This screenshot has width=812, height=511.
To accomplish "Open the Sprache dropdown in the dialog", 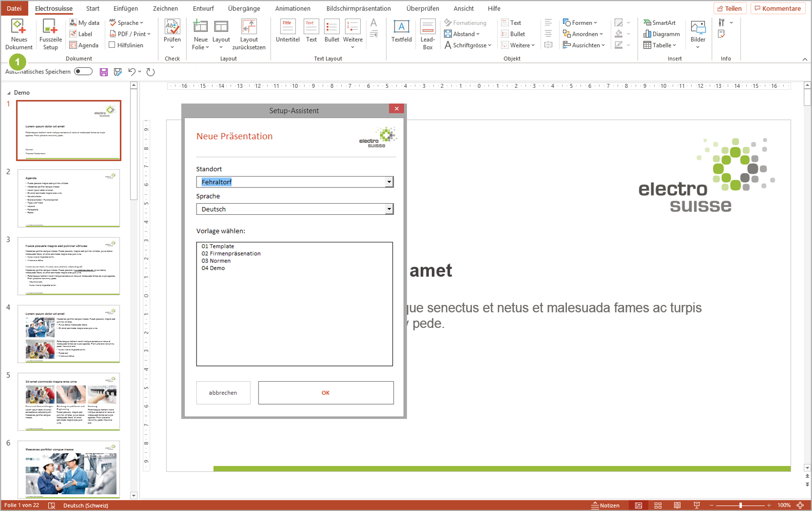I will (x=389, y=209).
